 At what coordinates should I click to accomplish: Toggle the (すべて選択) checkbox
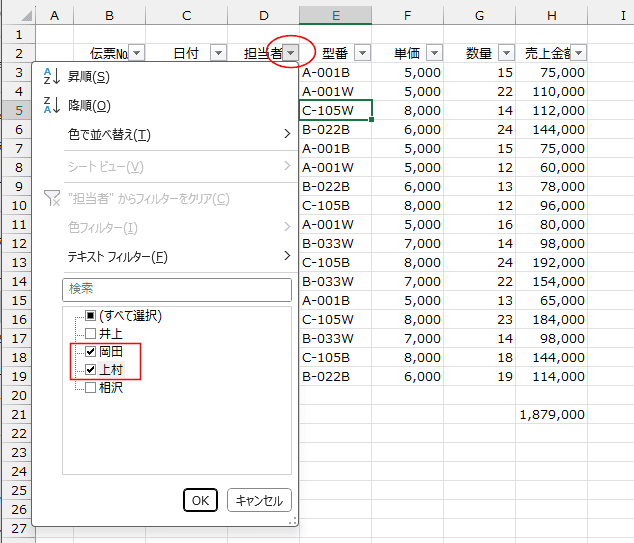click(x=91, y=315)
